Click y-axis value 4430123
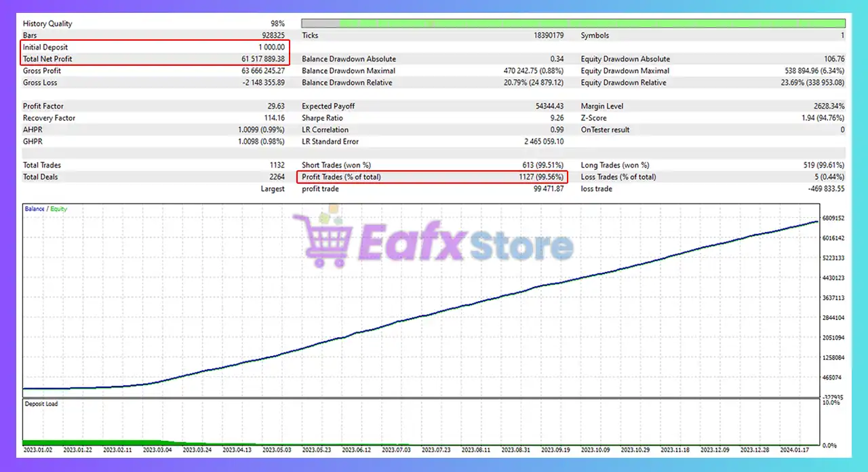Image resolution: width=868 pixels, height=472 pixels. click(x=833, y=277)
